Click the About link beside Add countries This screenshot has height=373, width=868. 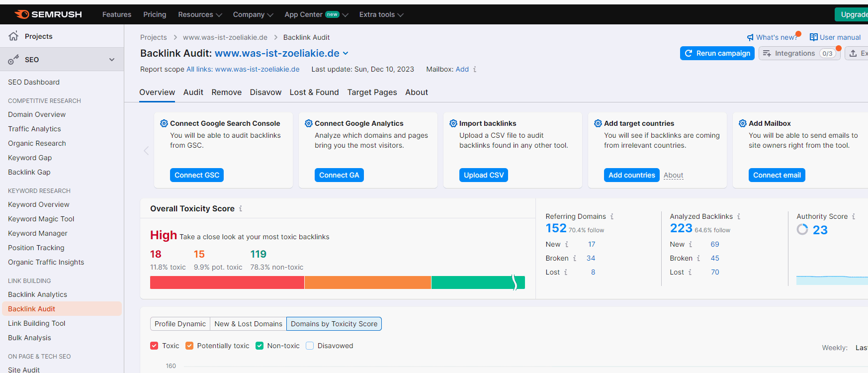pos(674,175)
